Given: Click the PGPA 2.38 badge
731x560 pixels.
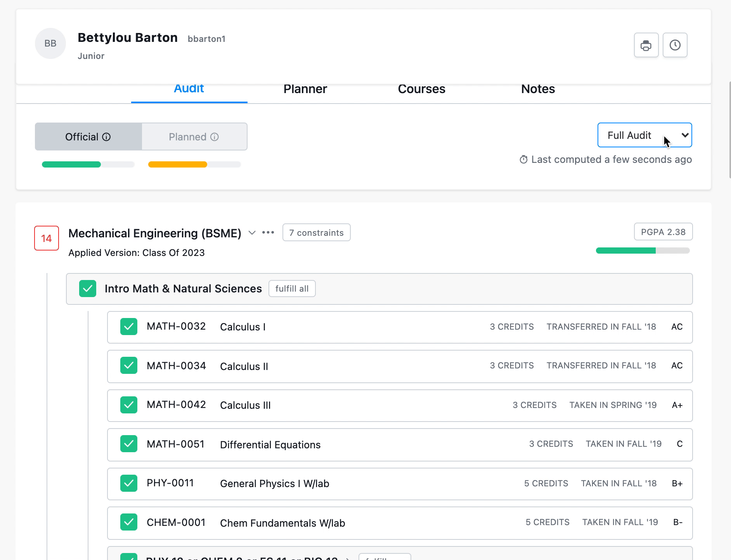Looking at the screenshot, I should [x=663, y=232].
